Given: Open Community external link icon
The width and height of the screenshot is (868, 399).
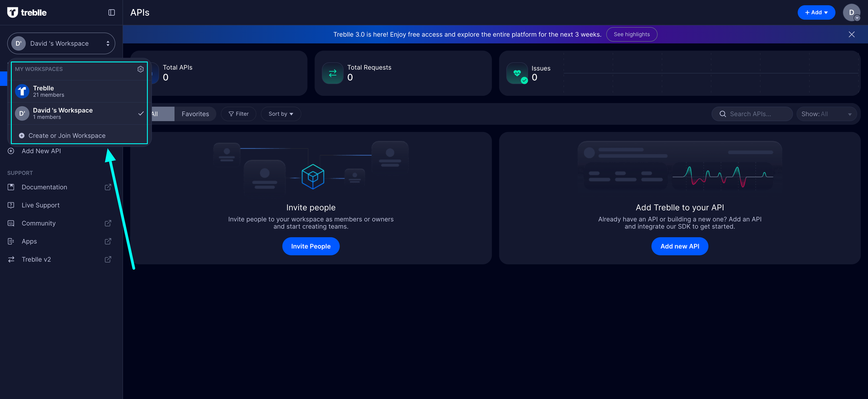Looking at the screenshot, I should [108, 223].
